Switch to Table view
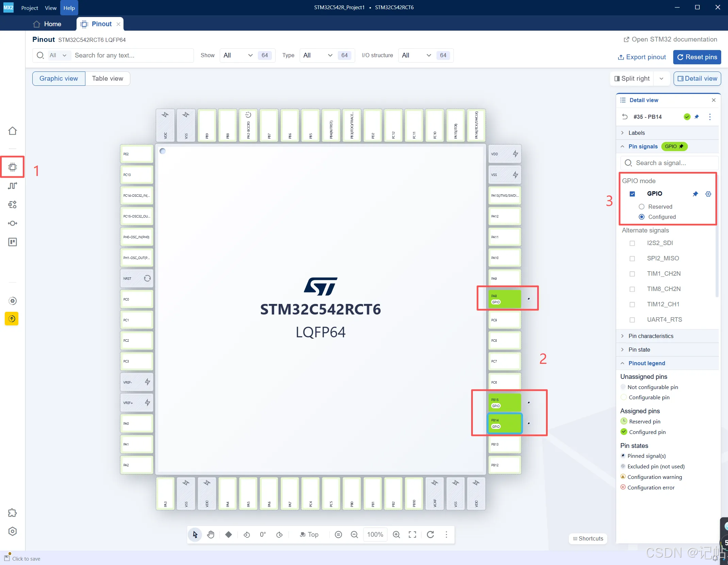 [107, 79]
